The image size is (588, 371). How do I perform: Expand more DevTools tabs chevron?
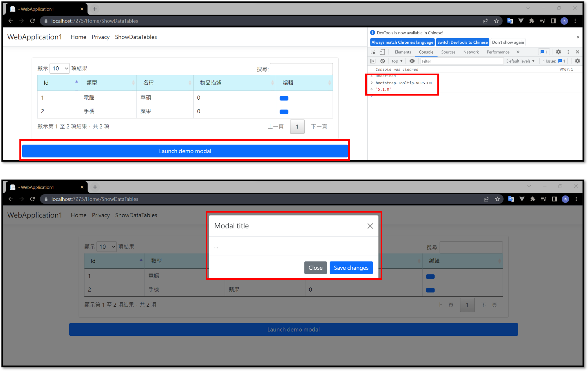pos(518,52)
